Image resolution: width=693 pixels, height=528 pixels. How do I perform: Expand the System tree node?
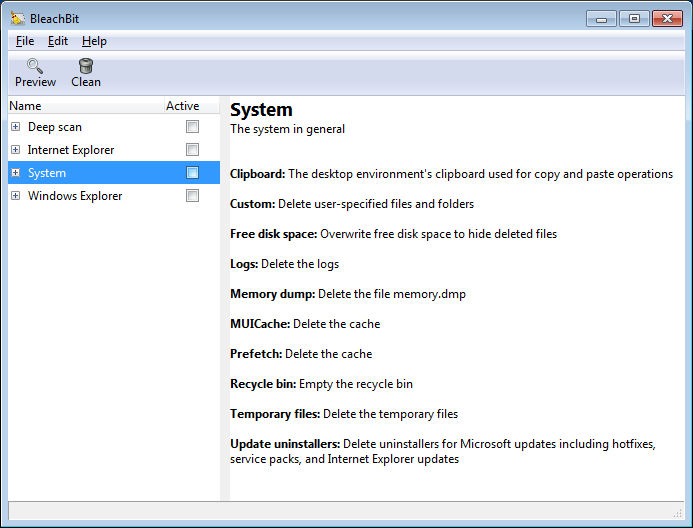15,173
